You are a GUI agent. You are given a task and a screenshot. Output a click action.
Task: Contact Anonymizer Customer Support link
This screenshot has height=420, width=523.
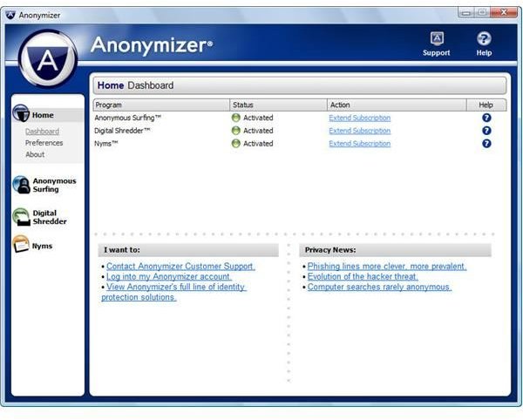click(x=180, y=267)
